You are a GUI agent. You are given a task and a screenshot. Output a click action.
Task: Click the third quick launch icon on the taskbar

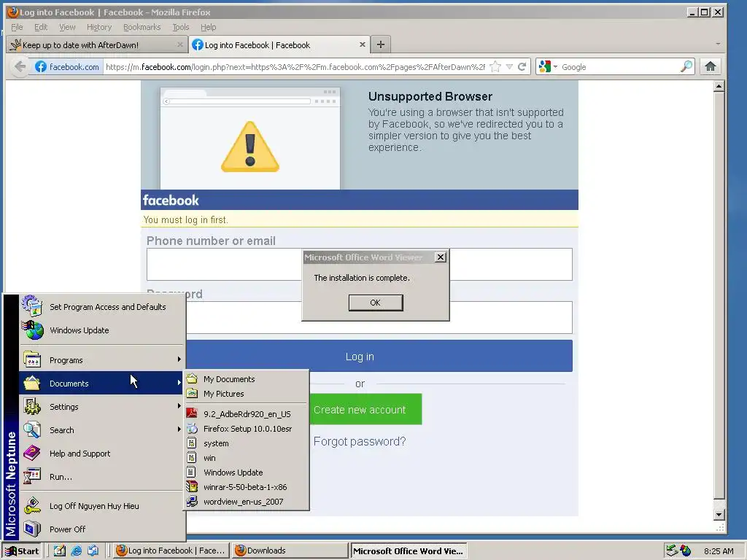coord(93,551)
